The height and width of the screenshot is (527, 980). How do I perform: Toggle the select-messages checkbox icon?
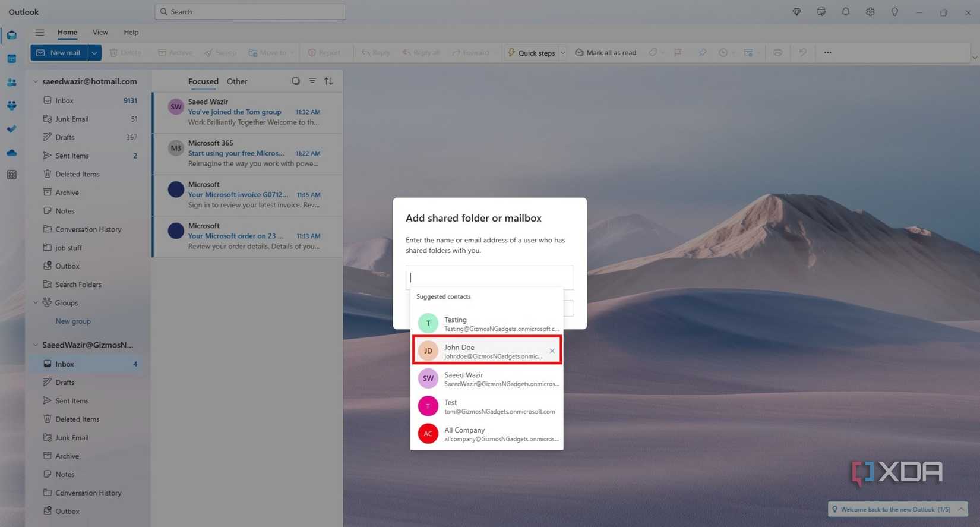pos(296,81)
